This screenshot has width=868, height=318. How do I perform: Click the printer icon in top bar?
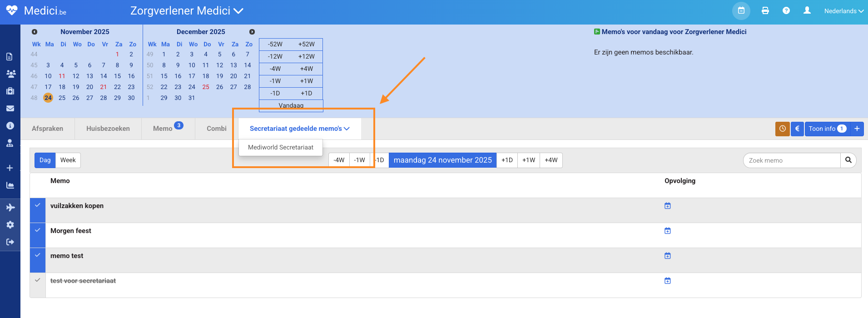tap(765, 11)
